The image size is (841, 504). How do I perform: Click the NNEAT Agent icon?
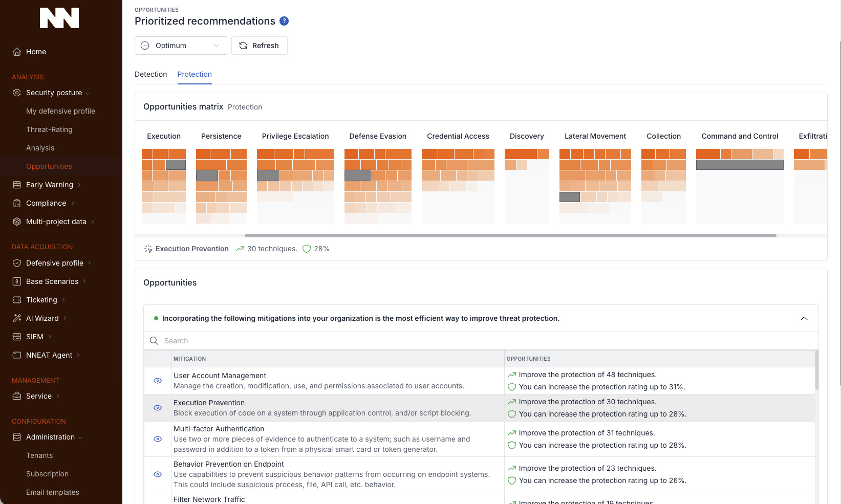click(x=17, y=355)
